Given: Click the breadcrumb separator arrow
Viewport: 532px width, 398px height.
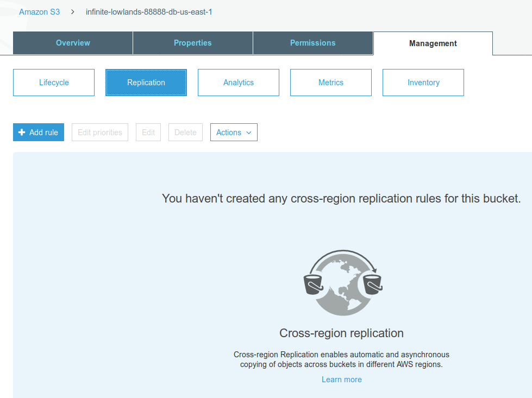Looking at the screenshot, I should click(x=73, y=12).
